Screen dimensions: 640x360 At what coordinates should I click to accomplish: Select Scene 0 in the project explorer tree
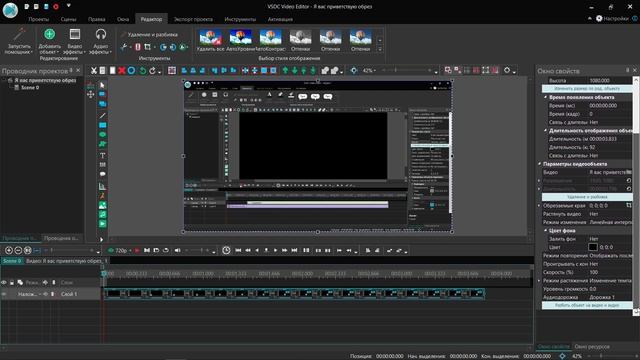coord(30,87)
